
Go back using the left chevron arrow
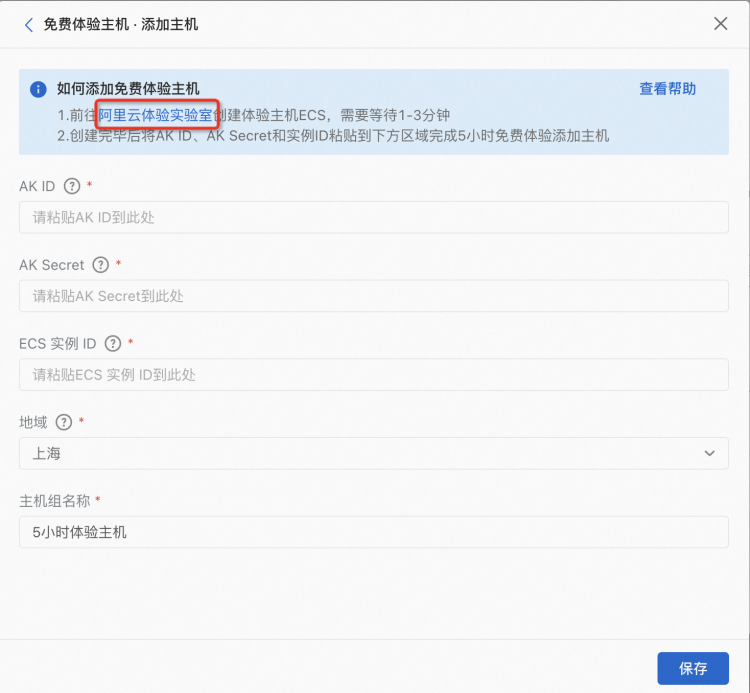29,25
